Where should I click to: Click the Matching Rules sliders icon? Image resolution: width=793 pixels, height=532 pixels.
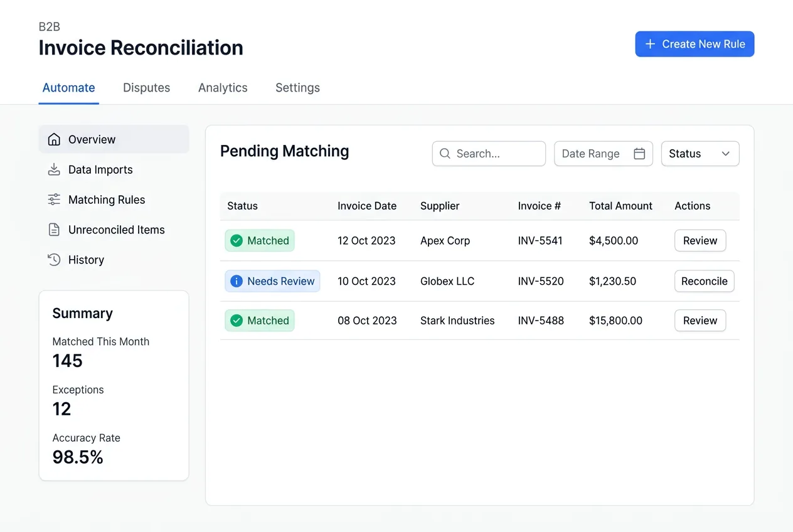point(55,199)
